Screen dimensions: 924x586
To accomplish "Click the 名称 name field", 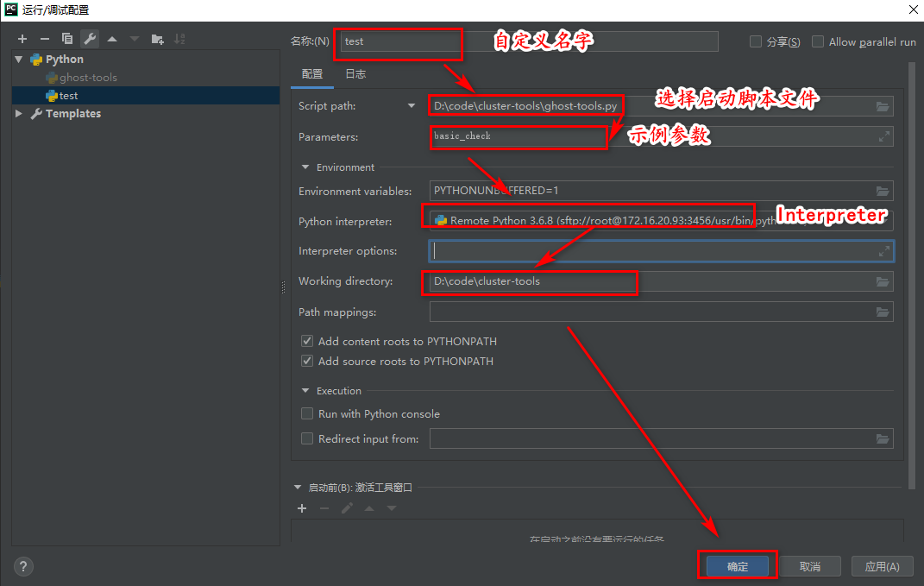I will tap(529, 41).
